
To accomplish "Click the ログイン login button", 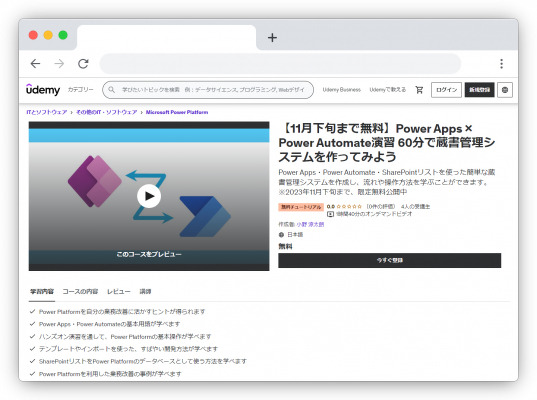I will (446, 90).
